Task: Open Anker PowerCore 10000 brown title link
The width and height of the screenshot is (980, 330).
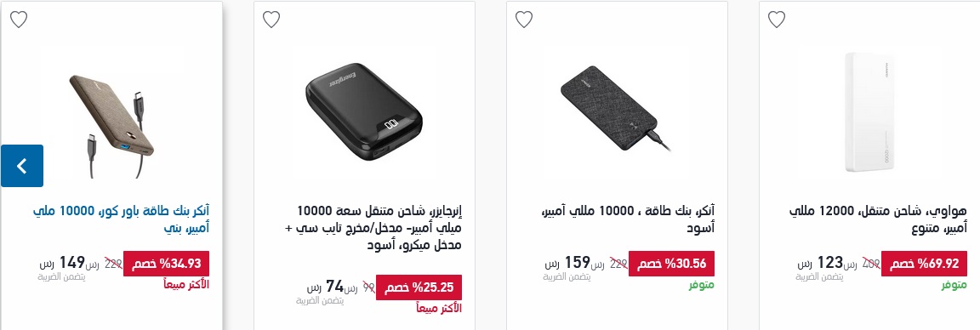Action: coord(121,219)
